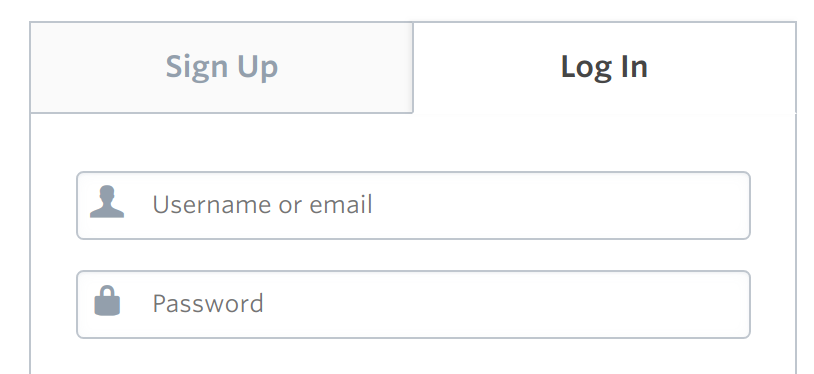This screenshot has width=814, height=374.
Task: Select the Log In tab
Action: click(604, 68)
